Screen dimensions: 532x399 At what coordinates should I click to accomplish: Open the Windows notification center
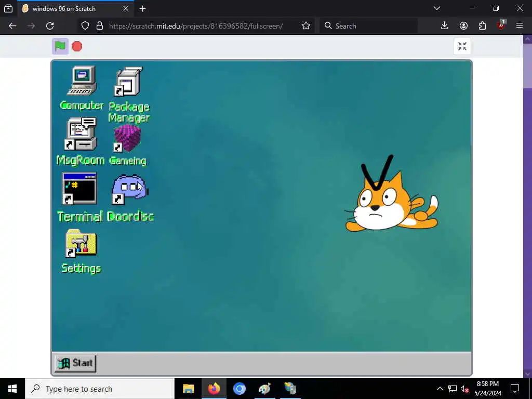(x=515, y=389)
